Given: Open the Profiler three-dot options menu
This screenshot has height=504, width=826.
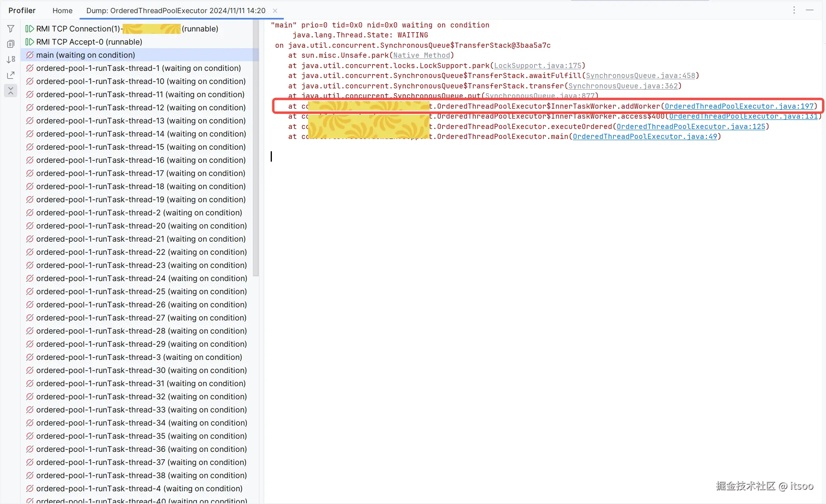Looking at the screenshot, I should (794, 10).
